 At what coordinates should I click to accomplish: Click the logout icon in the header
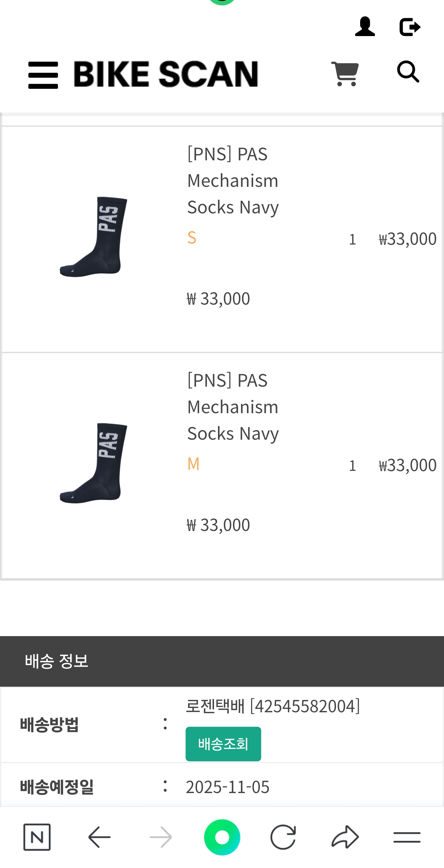(409, 27)
